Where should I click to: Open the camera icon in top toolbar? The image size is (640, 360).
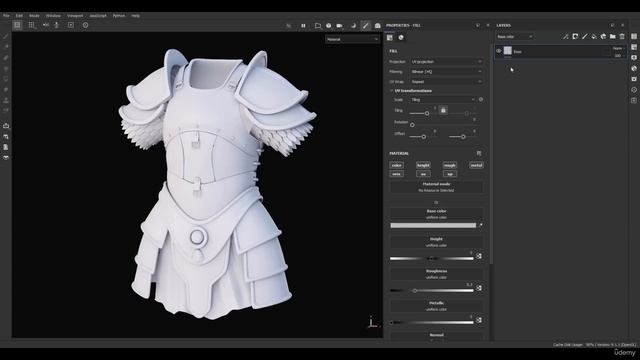340,26
